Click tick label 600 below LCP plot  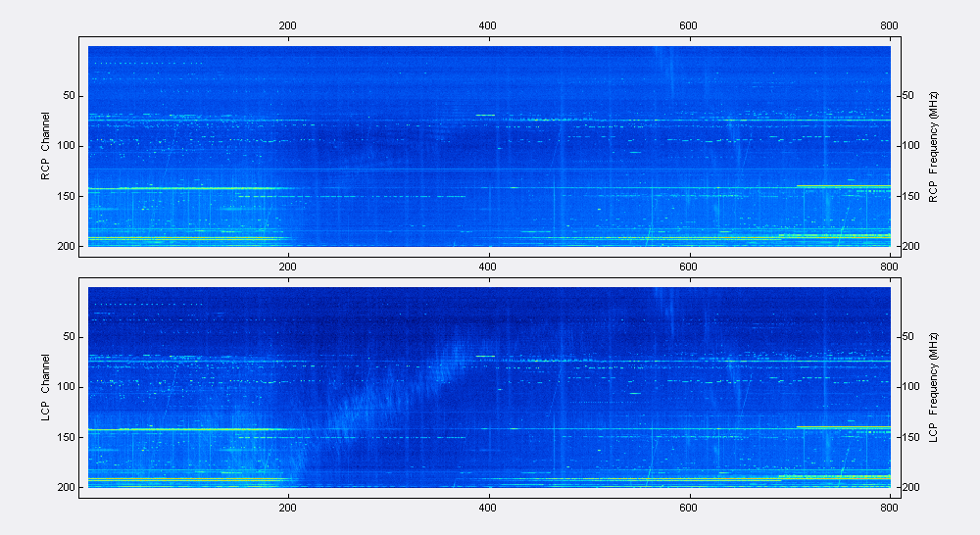click(x=688, y=508)
